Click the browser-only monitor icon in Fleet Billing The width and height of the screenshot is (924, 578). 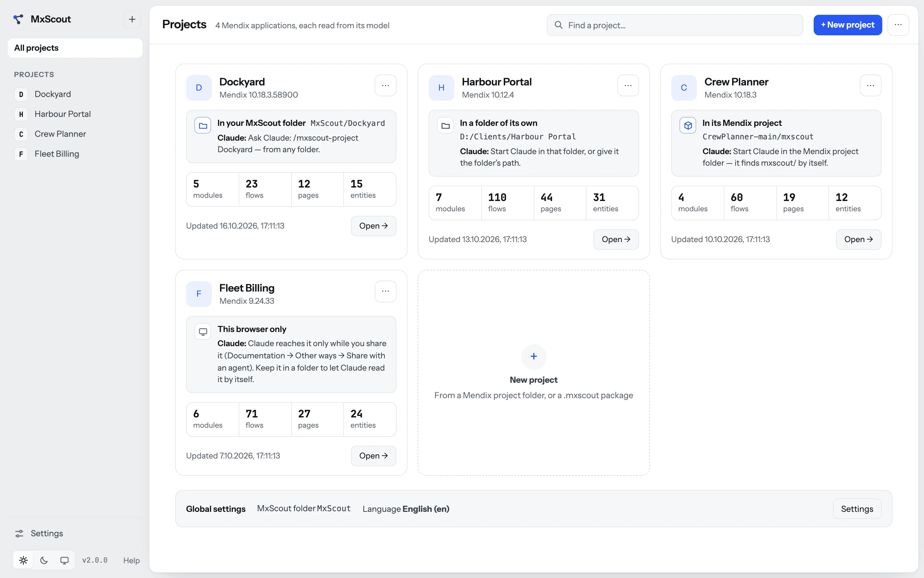[203, 331]
